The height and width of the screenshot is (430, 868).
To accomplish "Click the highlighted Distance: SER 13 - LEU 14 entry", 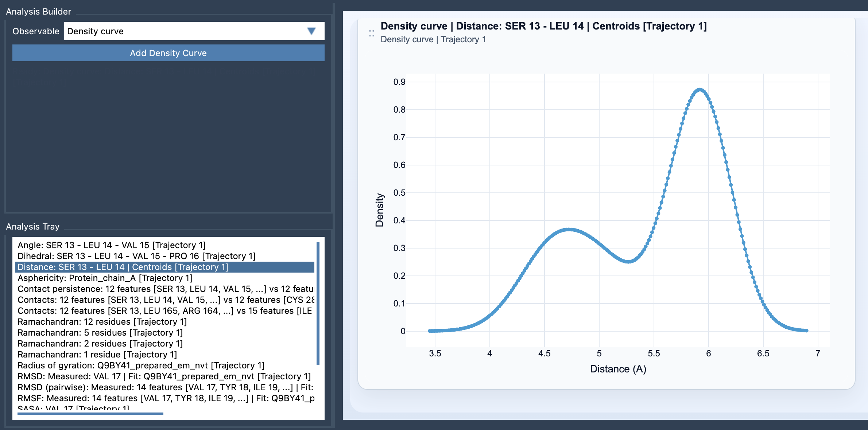I will tap(123, 267).
